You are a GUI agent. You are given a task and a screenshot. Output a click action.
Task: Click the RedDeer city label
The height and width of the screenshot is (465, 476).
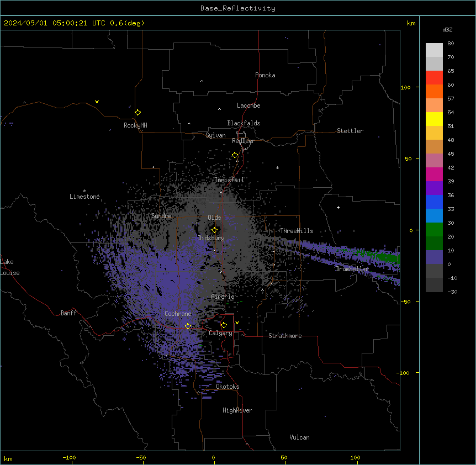click(243, 141)
